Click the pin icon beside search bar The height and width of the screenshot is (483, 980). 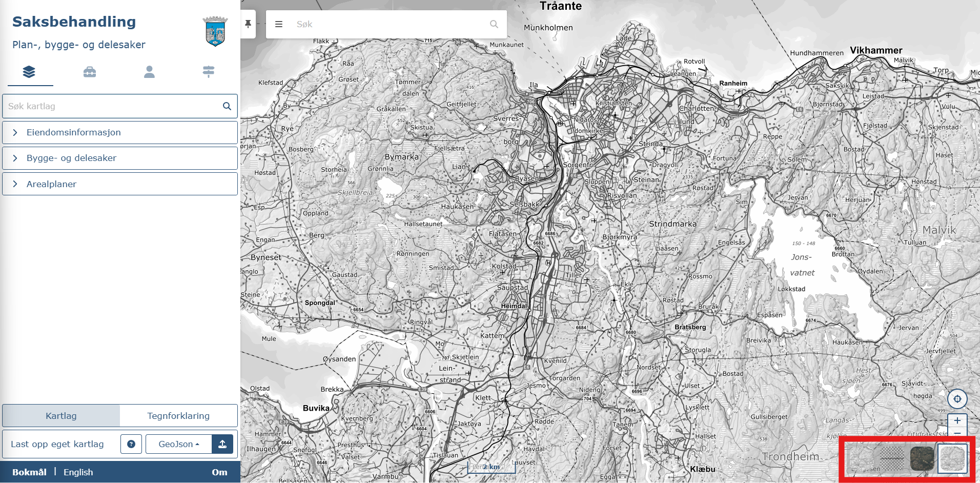[x=248, y=24]
